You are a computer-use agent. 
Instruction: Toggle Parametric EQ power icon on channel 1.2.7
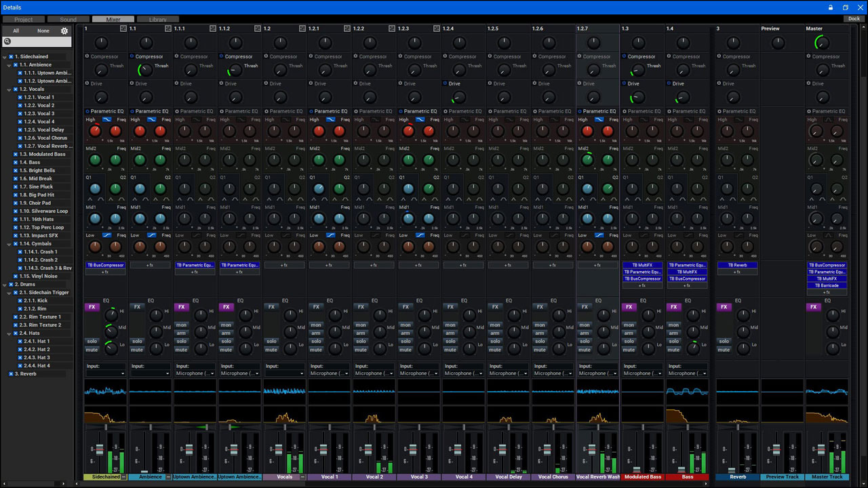tap(580, 111)
